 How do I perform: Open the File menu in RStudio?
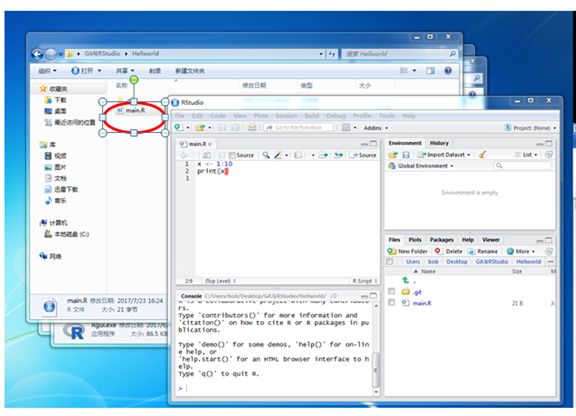pos(179,116)
